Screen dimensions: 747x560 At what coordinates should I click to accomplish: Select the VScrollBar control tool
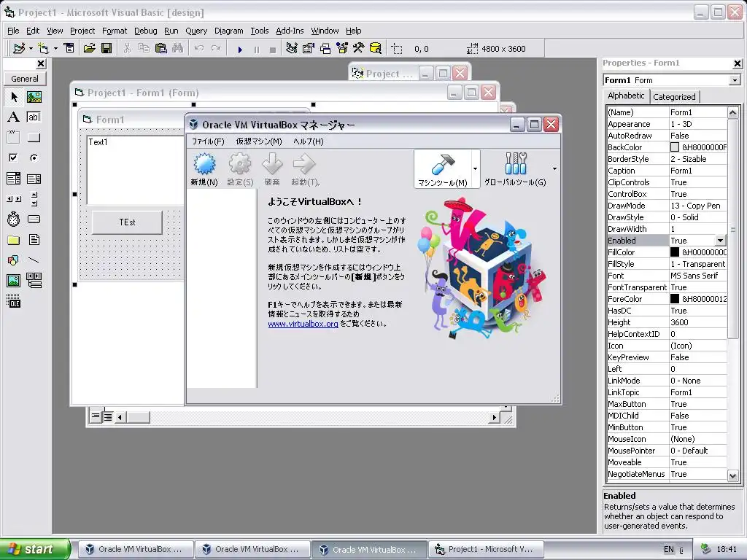click(x=34, y=198)
